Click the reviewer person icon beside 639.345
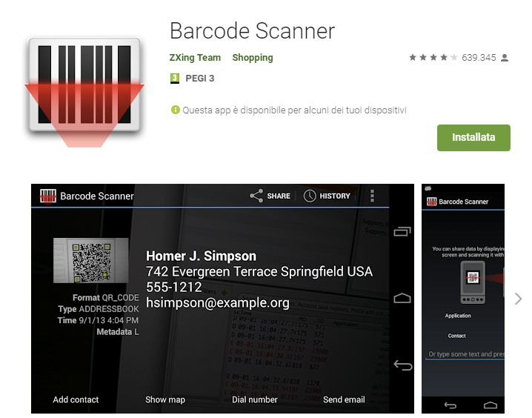Image resolution: width=532 pixels, height=418 pixels. pyautogui.click(x=505, y=58)
